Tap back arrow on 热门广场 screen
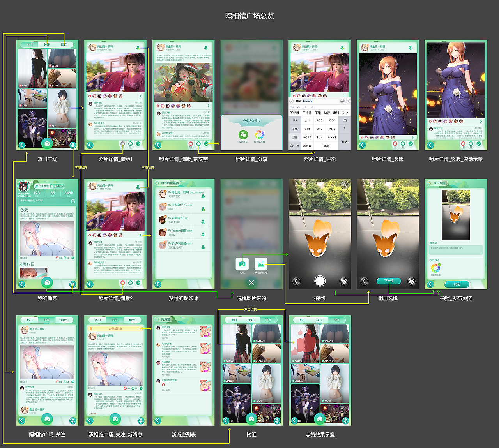 coord(21,145)
